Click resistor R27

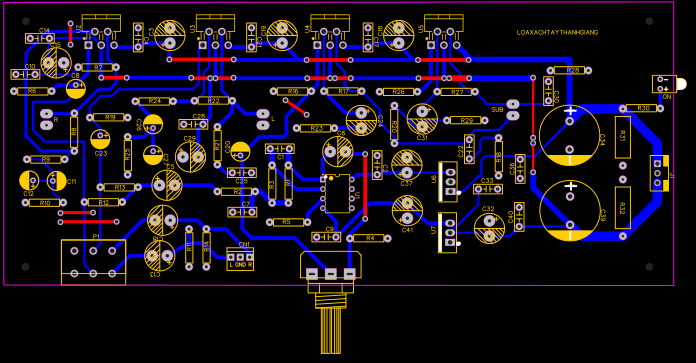[456, 92]
